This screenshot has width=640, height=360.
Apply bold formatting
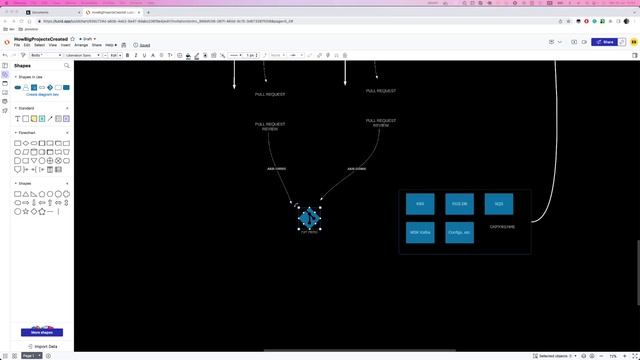(x=127, y=55)
